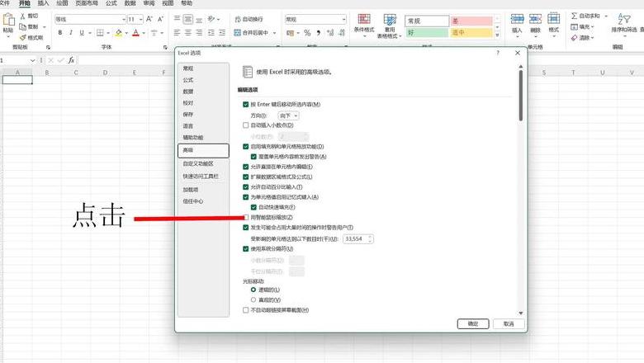Screen dimensions: 644x363
Task: Click the Fill (填充) icon
Action: tap(574, 26)
